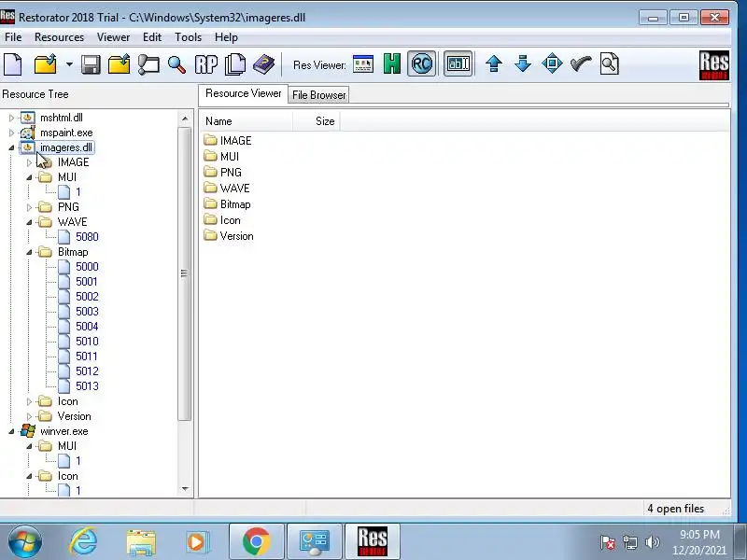Click the New file toolbar icon
The width and height of the screenshot is (747, 560).
tap(13, 64)
